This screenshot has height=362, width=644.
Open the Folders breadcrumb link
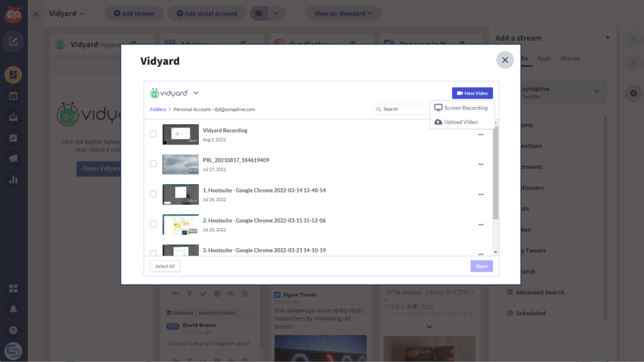click(158, 109)
